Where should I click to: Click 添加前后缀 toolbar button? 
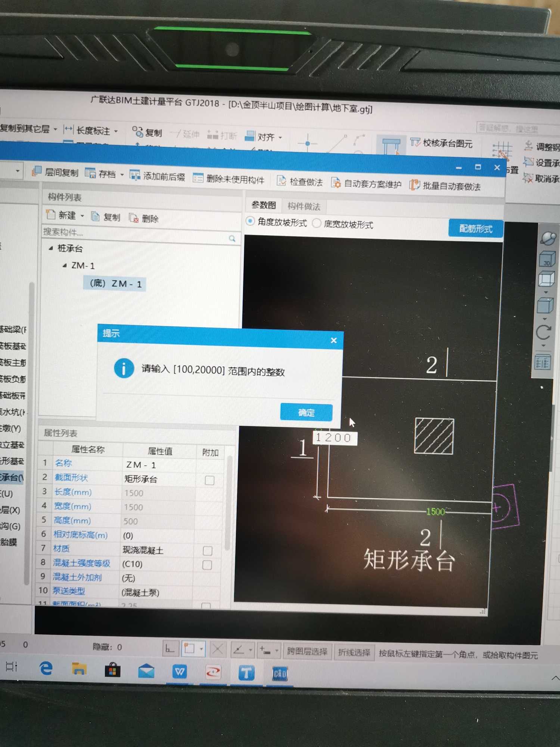[158, 176]
